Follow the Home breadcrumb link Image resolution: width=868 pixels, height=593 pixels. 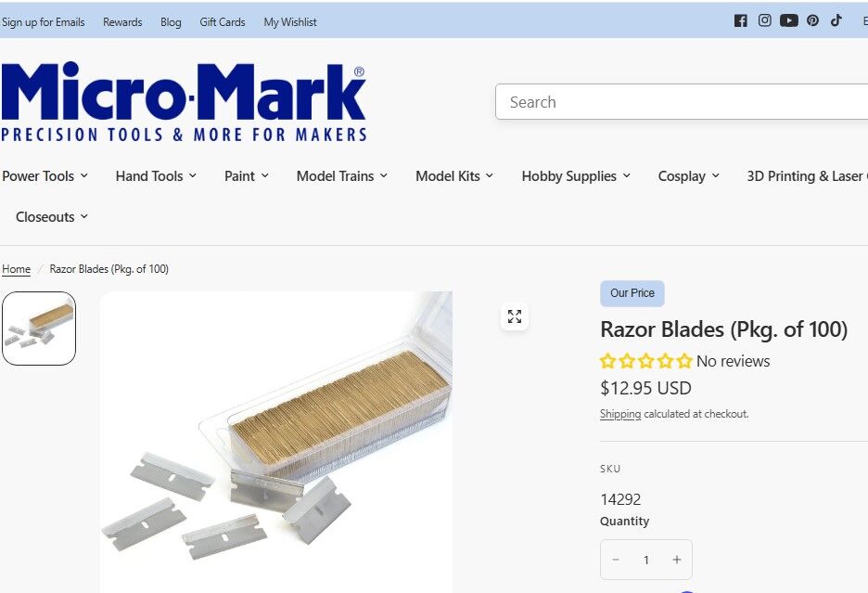point(16,269)
